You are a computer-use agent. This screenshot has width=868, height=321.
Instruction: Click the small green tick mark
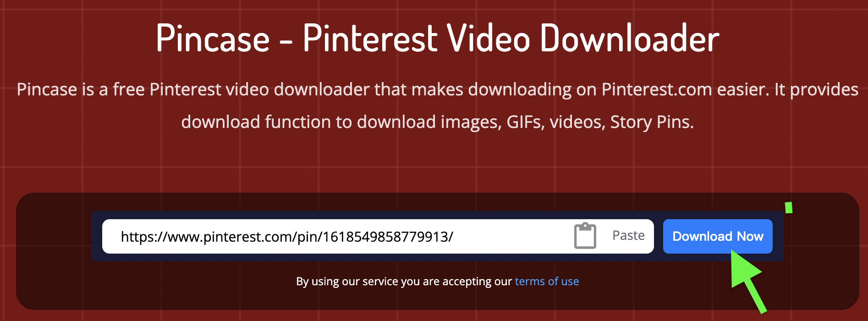tap(788, 208)
